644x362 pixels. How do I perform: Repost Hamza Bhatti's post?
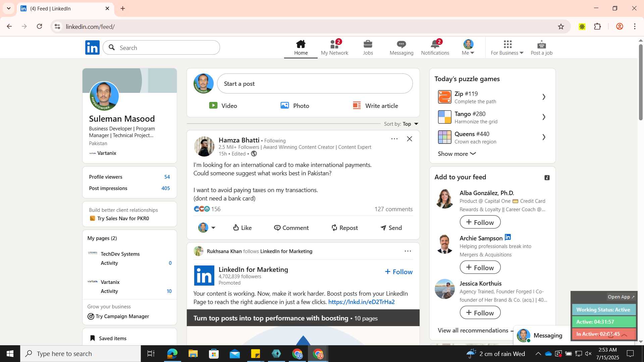(x=344, y=228)
